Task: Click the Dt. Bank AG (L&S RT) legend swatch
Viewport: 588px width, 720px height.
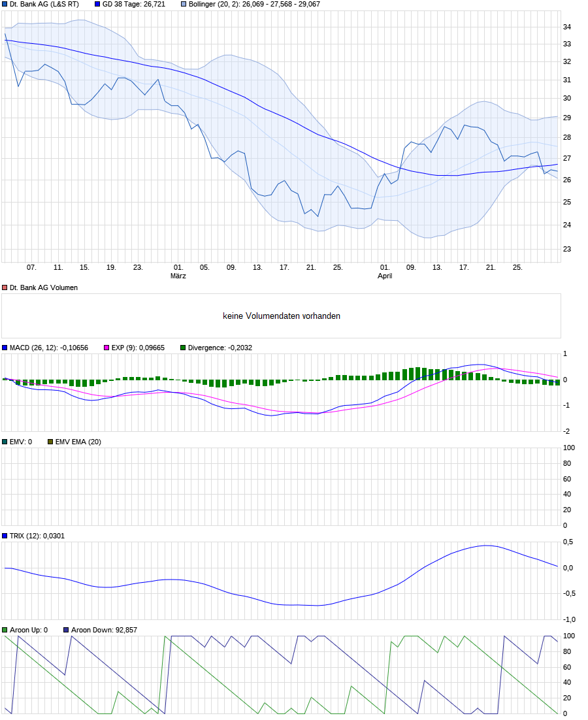Action: click(5, 4)
